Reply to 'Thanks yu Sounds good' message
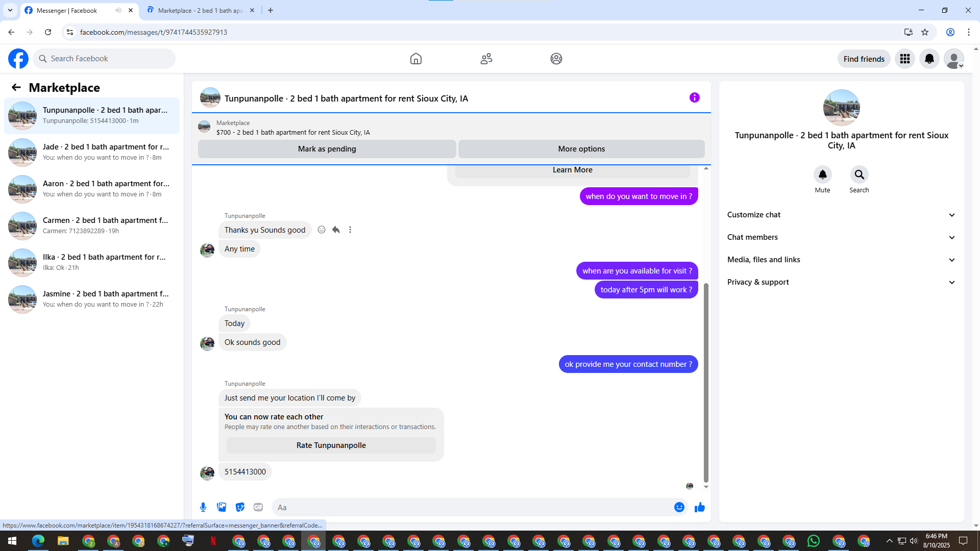This screenshot has height=551, width=980. (x=336, y=230)
